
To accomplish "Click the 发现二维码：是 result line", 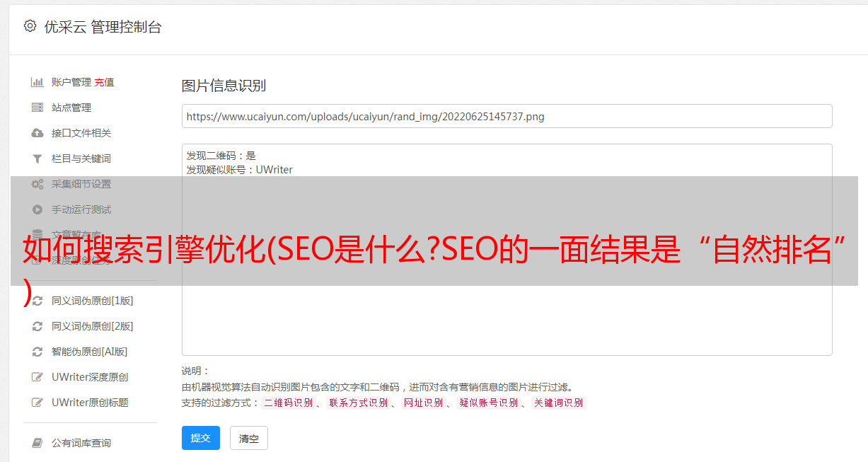I will click(221, 156).
